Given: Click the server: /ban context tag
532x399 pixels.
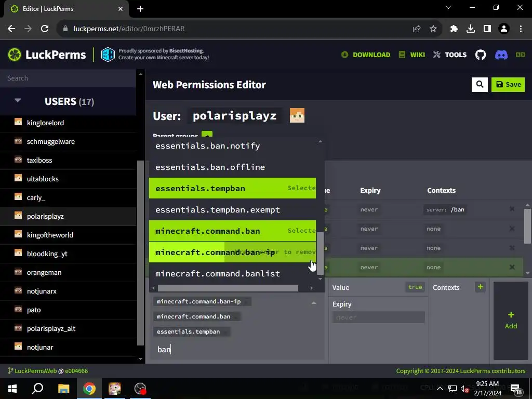Looking at the screenshot, I should pos(445,210).
